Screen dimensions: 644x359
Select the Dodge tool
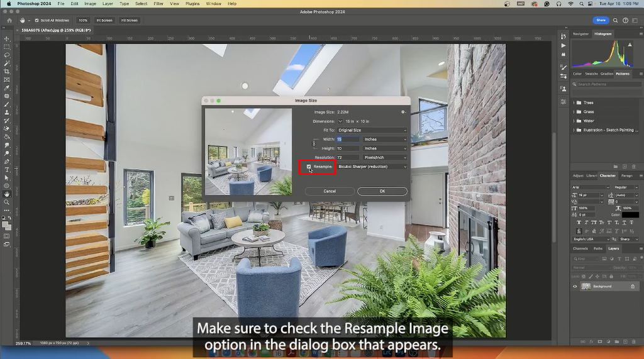coord(6,153)
